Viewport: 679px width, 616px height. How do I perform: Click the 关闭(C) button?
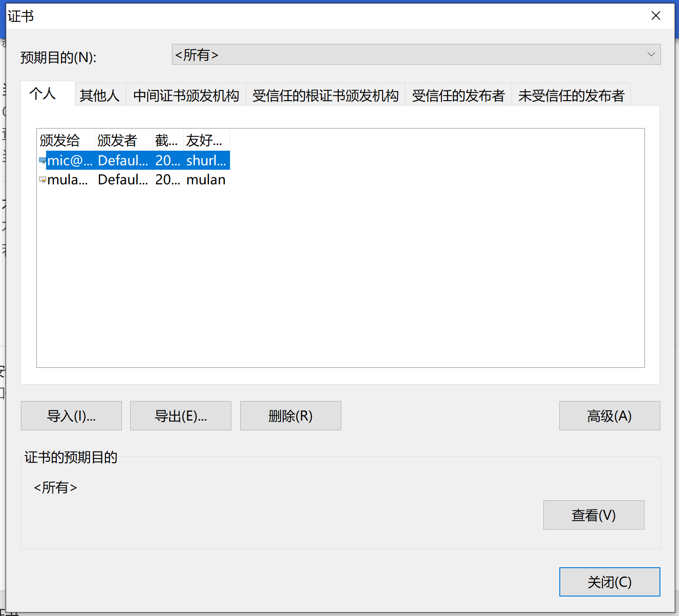click(609, 582)
